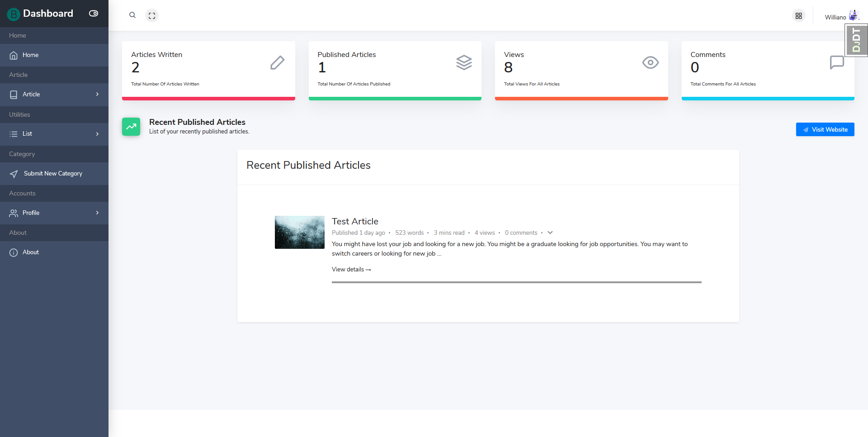Toggle fullscreen mode icon
Viewport: 868px width, 437px height.
pos(152,15)
